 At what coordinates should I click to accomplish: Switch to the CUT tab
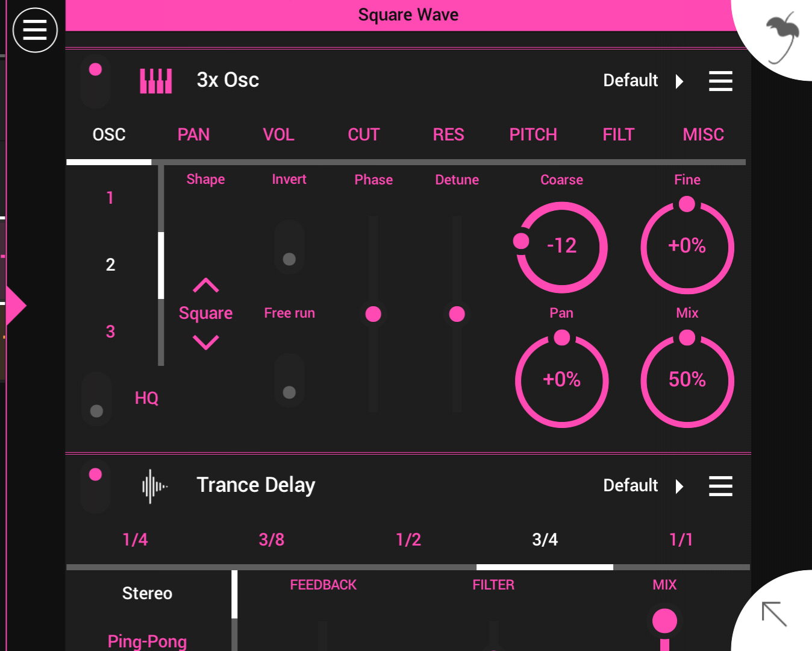pyautogui.click(x=364, y=134)
